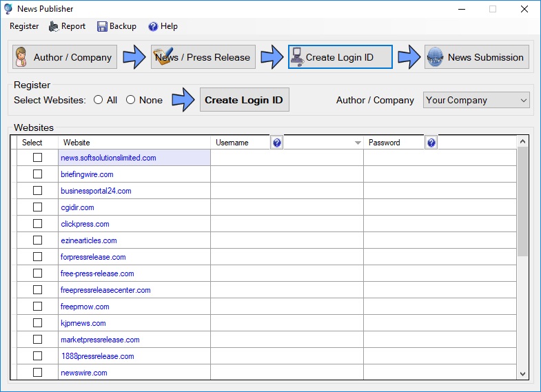Click the help icon next to Password header
The image size is (541, 392).
[x=431, y=143]
